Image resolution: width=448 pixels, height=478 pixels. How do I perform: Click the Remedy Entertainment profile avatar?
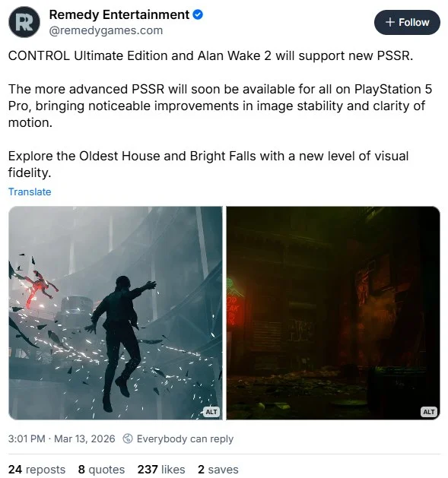(x=24, y=22)
